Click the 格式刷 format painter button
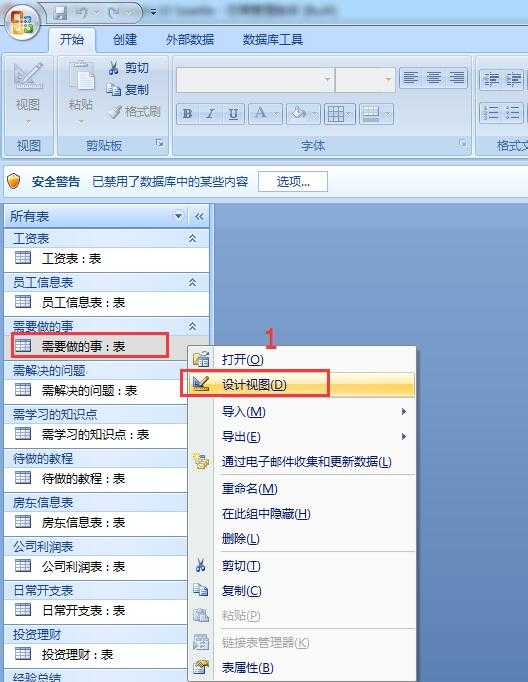The width and height of the screenshot is (528, 682). [x=136, y=112]
